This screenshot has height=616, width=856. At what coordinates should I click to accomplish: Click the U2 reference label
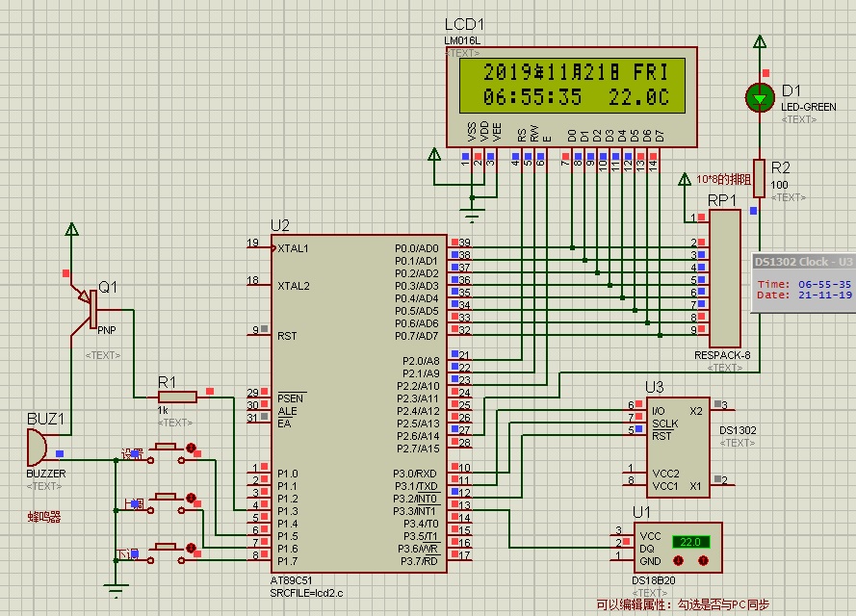280,225
